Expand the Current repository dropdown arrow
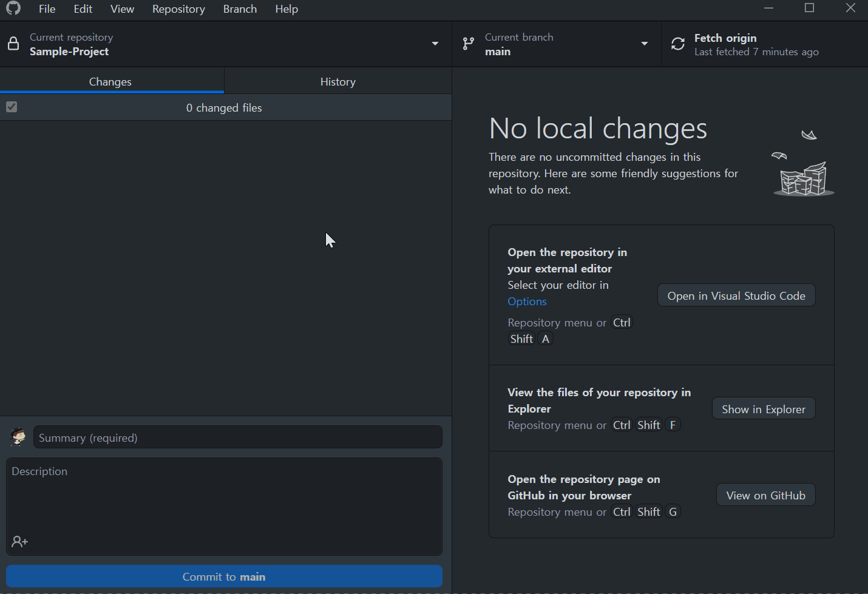The width and height of the screenshot is (868, 594). click(435, 44)
